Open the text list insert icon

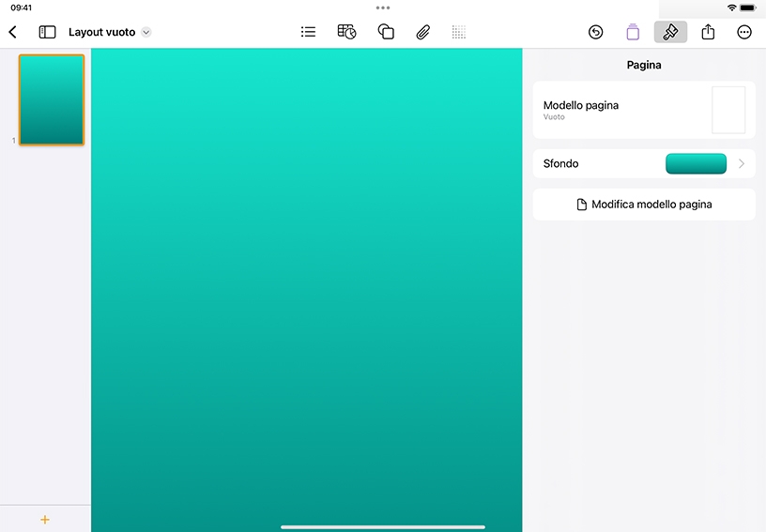point(308,32)
